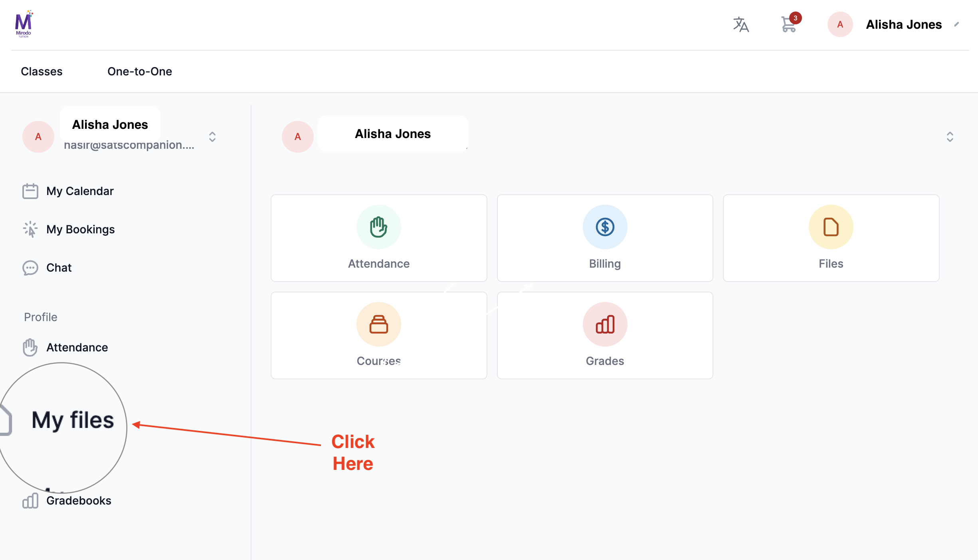This screenshot has height=560, width=978.
Task: Switch to the Classes tab
Action: tap(42, 71)
